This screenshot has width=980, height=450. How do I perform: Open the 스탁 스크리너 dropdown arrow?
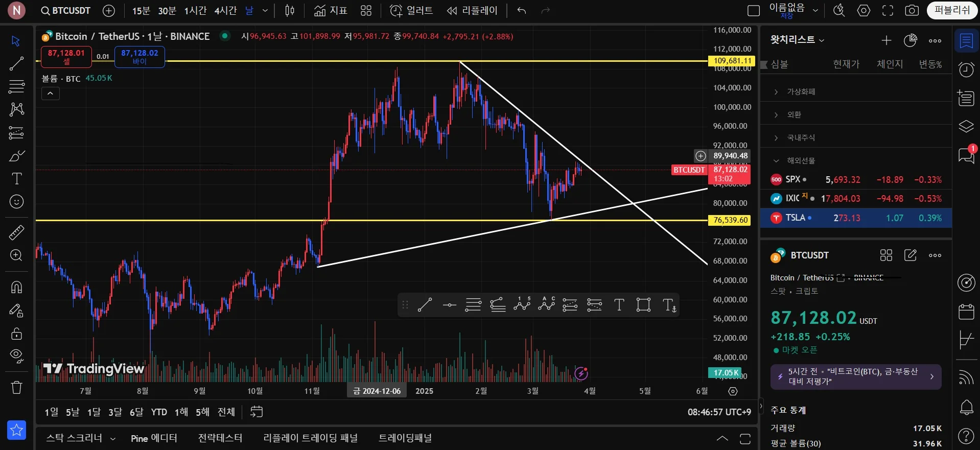113,439
